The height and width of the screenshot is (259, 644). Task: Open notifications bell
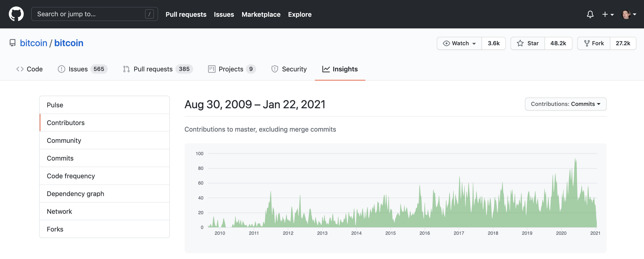pyautogui.click(x=590, y=14)
